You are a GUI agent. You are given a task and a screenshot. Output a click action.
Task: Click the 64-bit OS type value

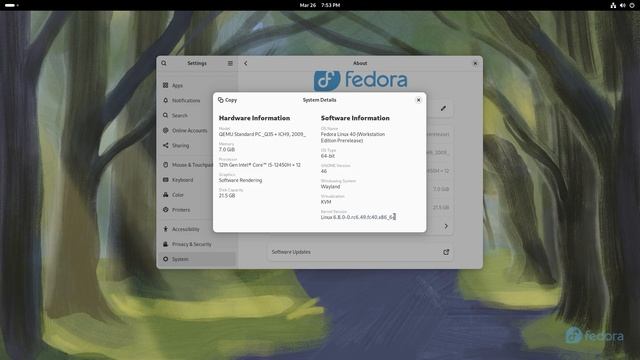coord(328,156)
